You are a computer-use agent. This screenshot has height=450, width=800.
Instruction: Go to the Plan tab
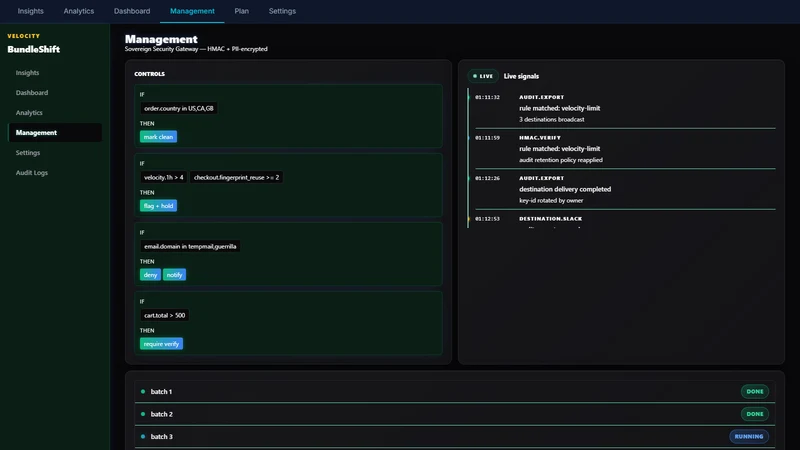tap(241, 11)
